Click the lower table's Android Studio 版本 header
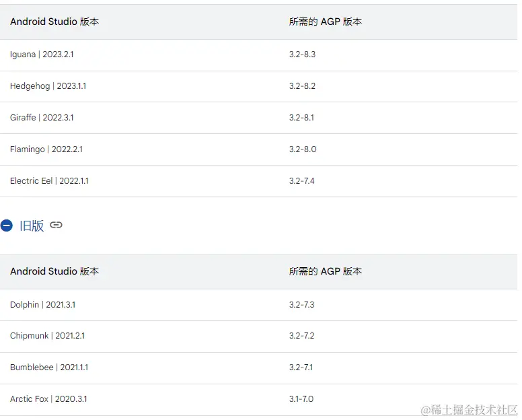Image resolution: width=522 pixels, height=420 pixels. coord(54,271)
